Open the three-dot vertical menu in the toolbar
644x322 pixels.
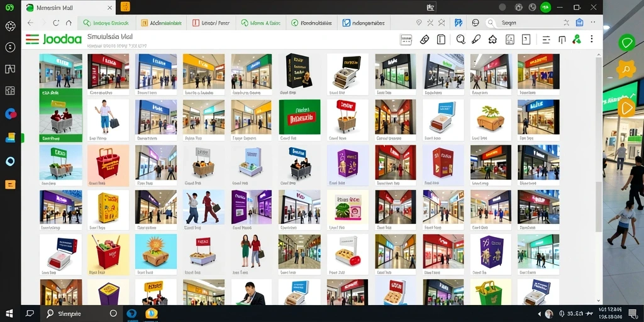point(591,39)
